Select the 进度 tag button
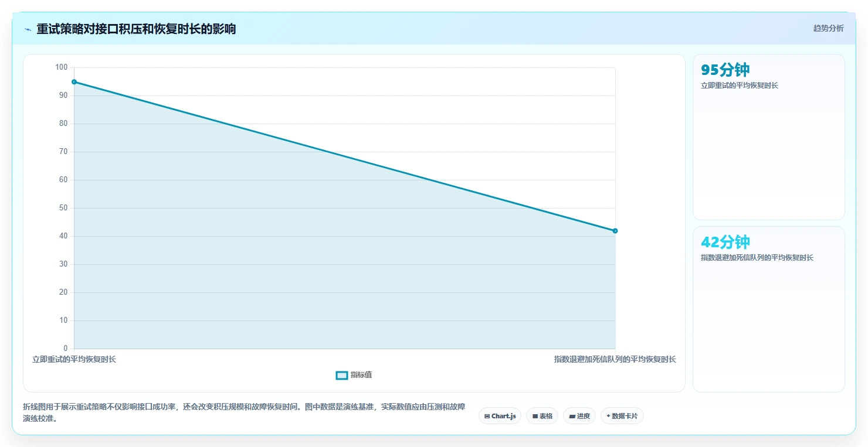The width and height of the screenshot is (868, 447). (x=579, y=416)
